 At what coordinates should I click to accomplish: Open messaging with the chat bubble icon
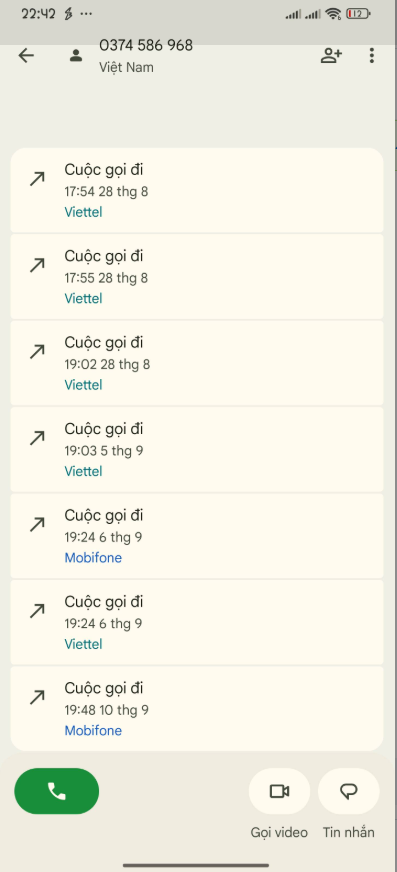coord(349,791)
